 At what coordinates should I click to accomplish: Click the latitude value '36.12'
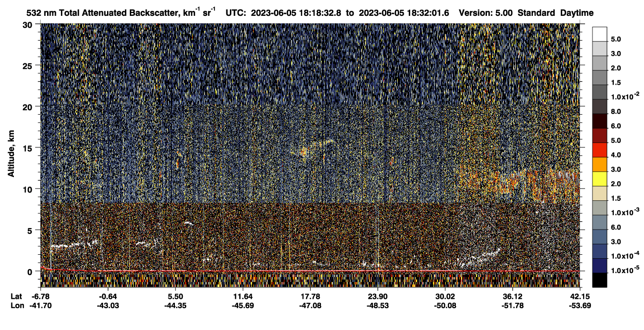[x=513, y=296]
